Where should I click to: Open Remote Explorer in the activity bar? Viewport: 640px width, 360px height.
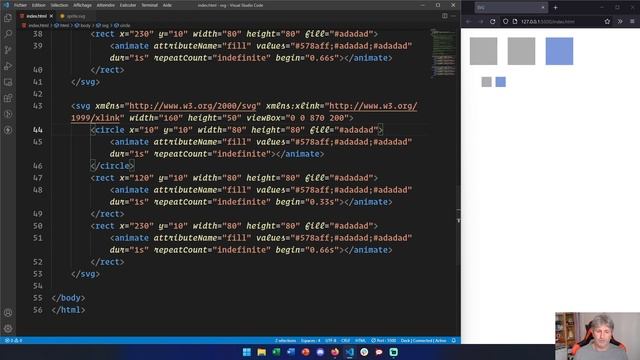8,82
